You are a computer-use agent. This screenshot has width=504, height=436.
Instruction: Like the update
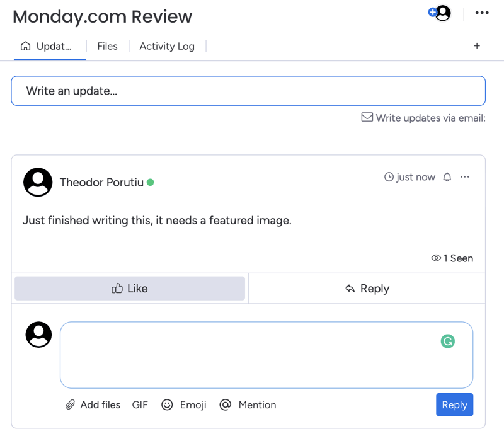[130, 289]
